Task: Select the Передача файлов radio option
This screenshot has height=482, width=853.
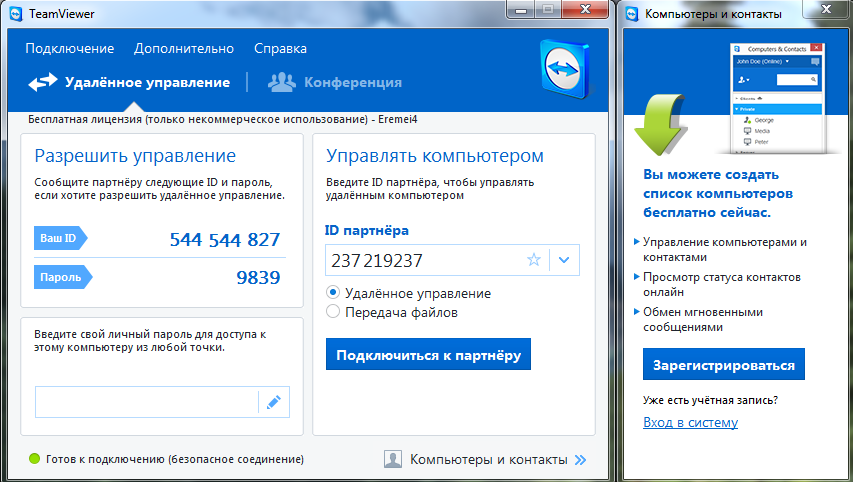Action: (x=334, y=312)
